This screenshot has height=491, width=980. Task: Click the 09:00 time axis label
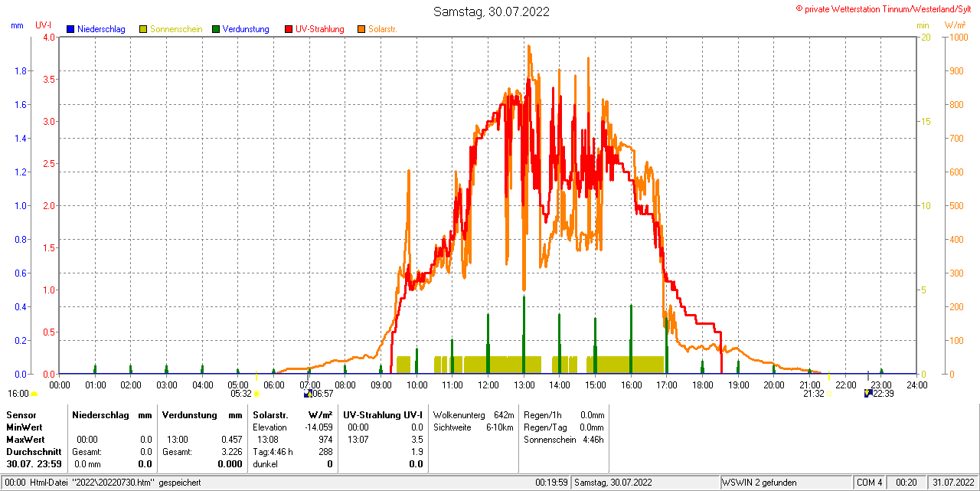[x=381, y=385]
